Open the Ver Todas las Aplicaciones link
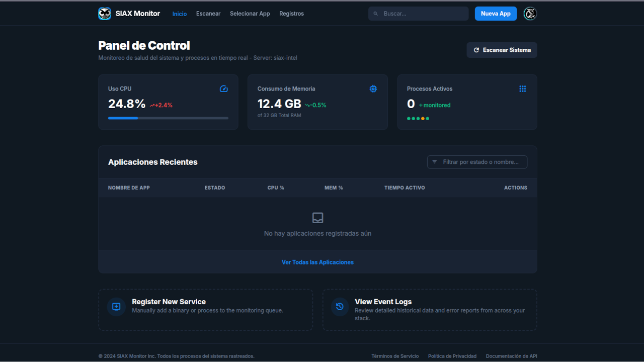This screenshot has width=644, height=362. [317, 262]
